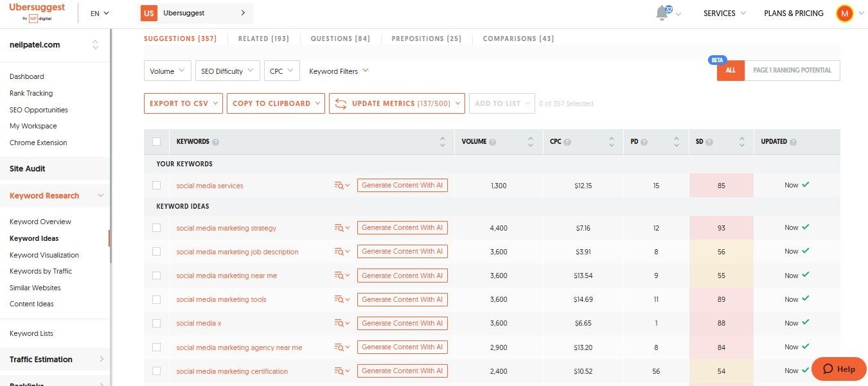Screen dimensions: 868x386
Task: Open the social media marketing certification keyword link
Action: click(232, 371)
